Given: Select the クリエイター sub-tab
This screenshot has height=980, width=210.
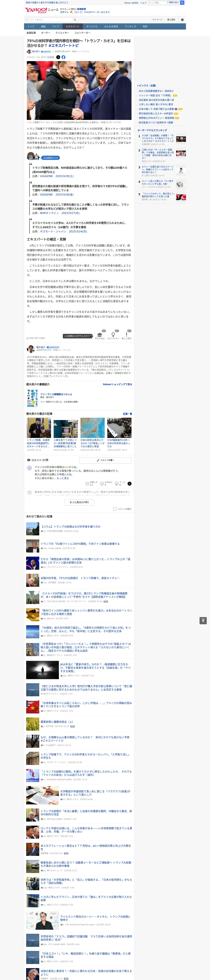Looking at the screenshot, I should tap(62, 33).
